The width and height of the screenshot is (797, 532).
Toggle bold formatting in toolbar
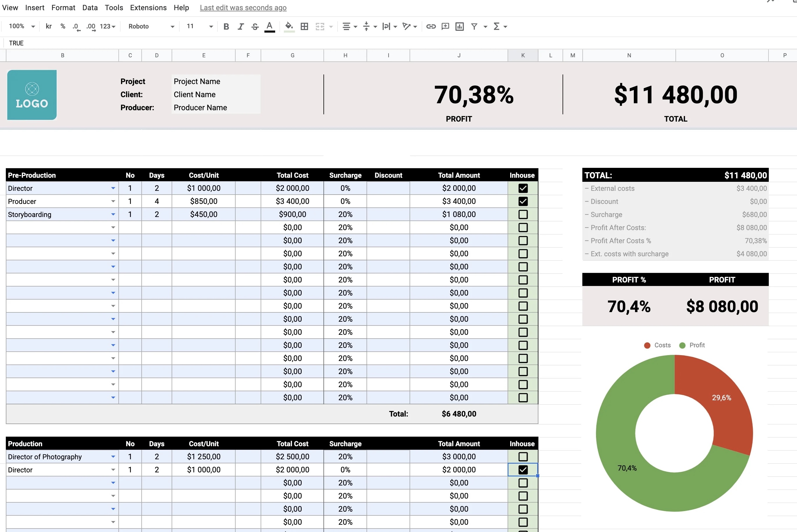(x=226, y=26)
